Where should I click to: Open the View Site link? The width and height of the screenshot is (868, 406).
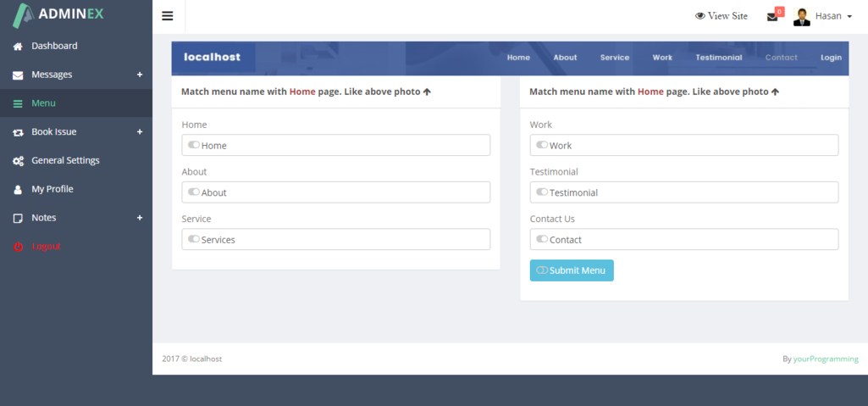pos(721,16)
